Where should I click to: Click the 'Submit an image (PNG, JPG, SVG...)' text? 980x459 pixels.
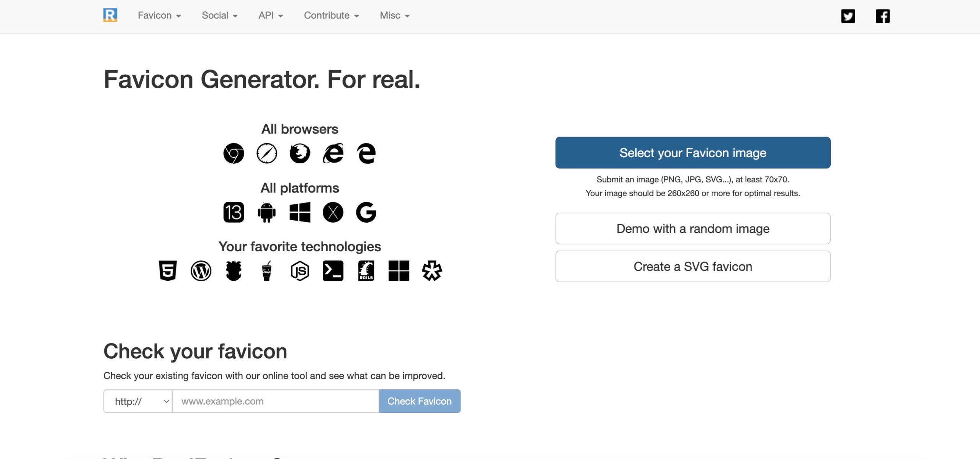pos(693,179)
